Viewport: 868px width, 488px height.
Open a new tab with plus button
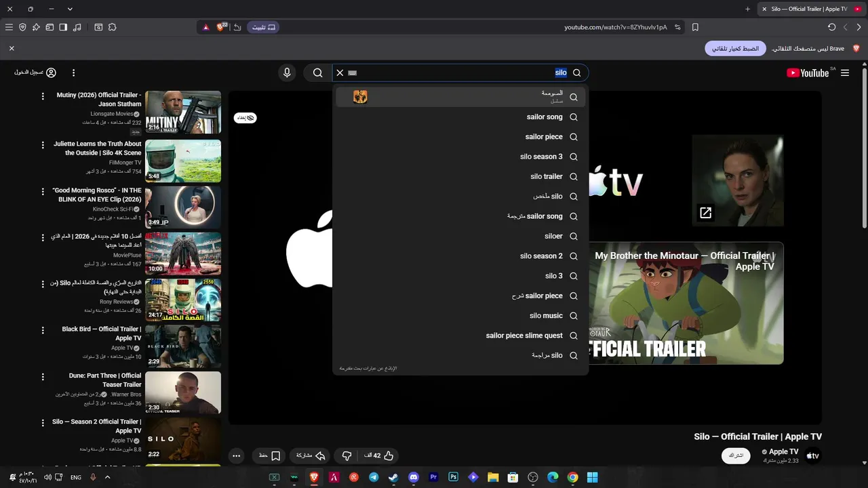coord(747,9)
